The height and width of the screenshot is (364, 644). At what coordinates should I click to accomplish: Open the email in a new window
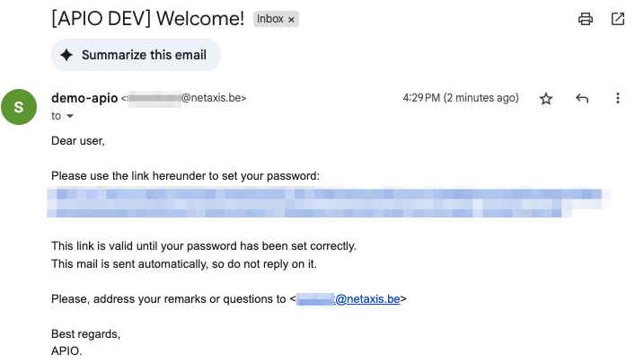coord(618,19)
